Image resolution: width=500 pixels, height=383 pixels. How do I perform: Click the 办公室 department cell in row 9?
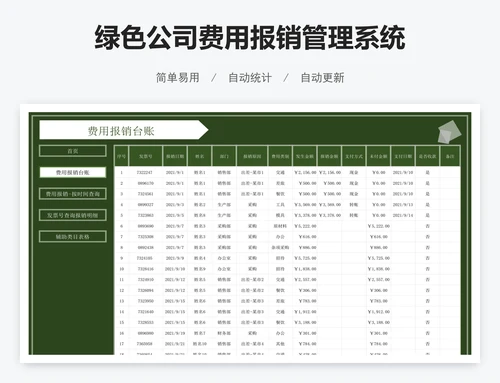pyautogui.click(x=224, y=258)
